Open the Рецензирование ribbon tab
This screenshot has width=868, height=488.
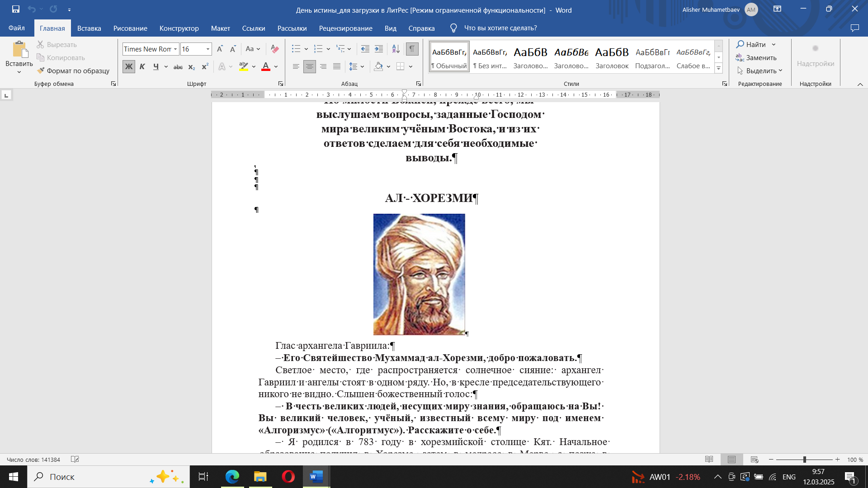click(345, 28)
